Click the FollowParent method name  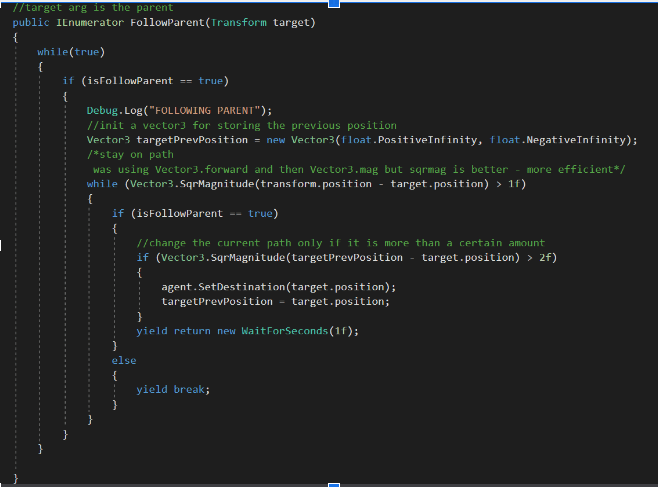click(167, 22)
